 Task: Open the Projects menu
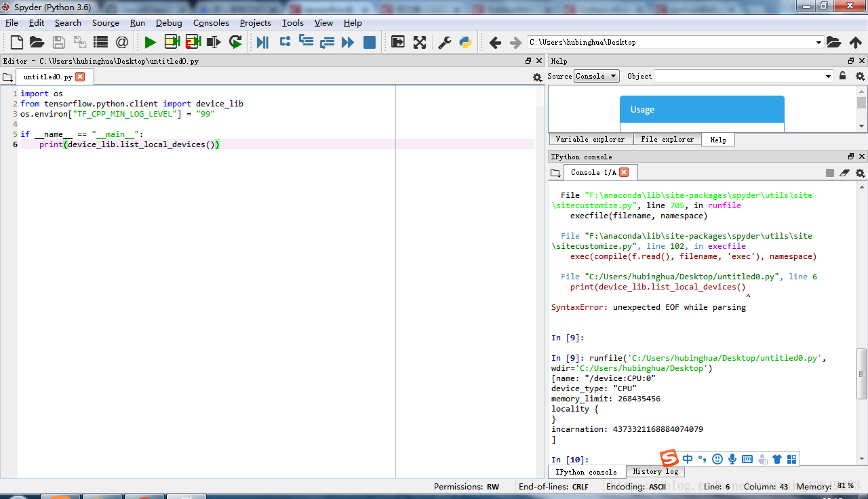(x=256, y=23)
